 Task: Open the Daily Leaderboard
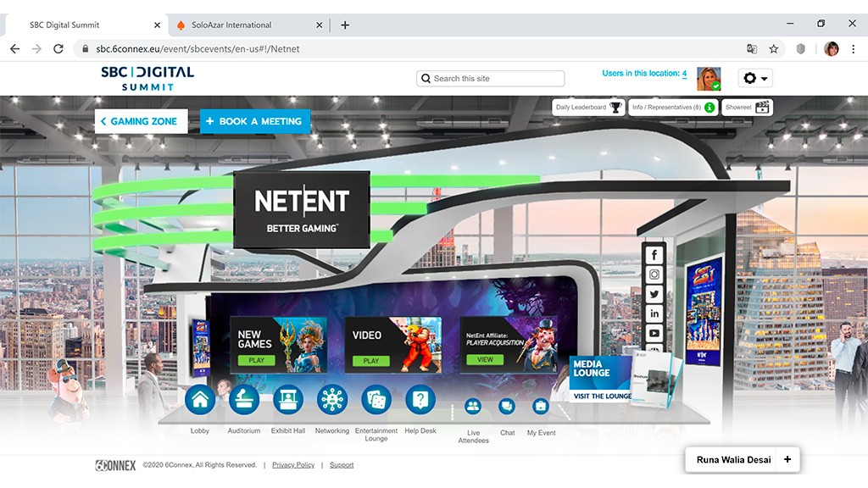point(587,108)
